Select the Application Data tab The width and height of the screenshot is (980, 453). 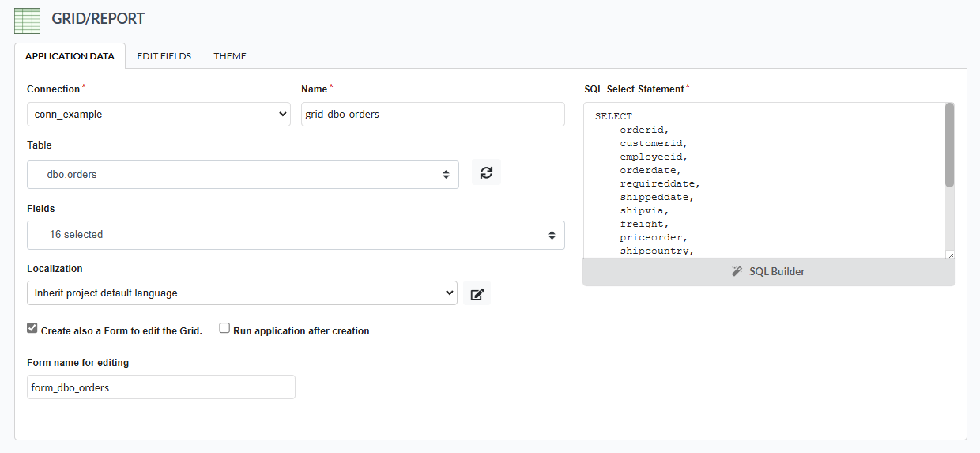[x=70, y=56]
